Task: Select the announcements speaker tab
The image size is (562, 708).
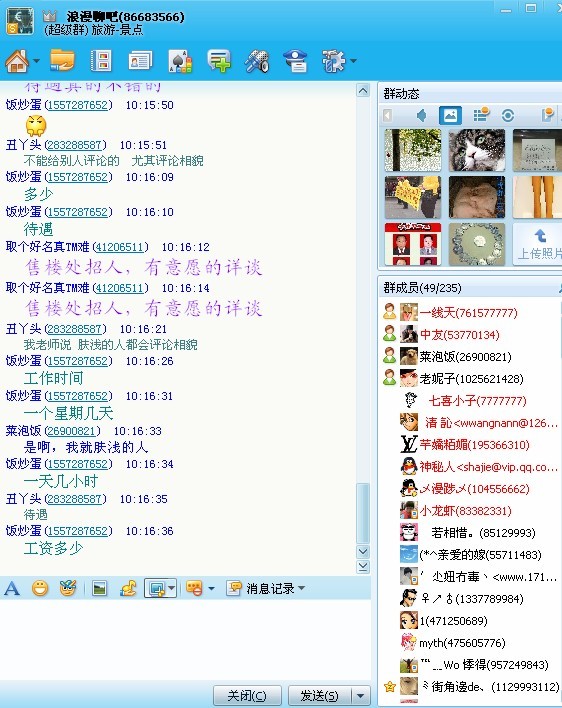Action: pyautogui.click(x=422, y=116)
